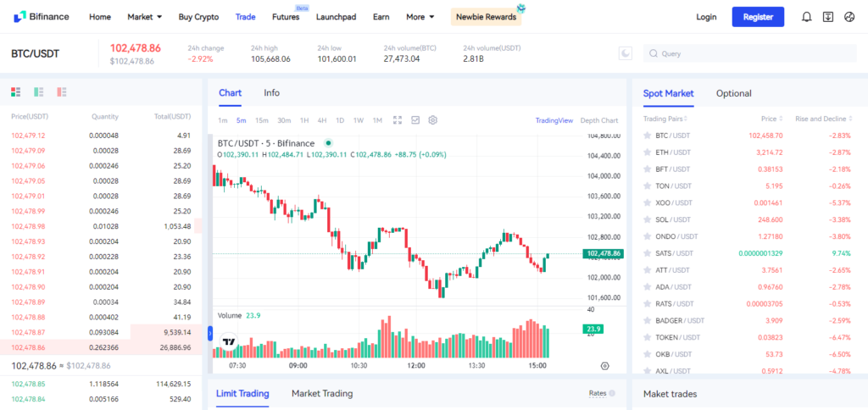Viewport: 868px width, 410px height.
Task: Open chart fullscreen icon
Action: 398,120
